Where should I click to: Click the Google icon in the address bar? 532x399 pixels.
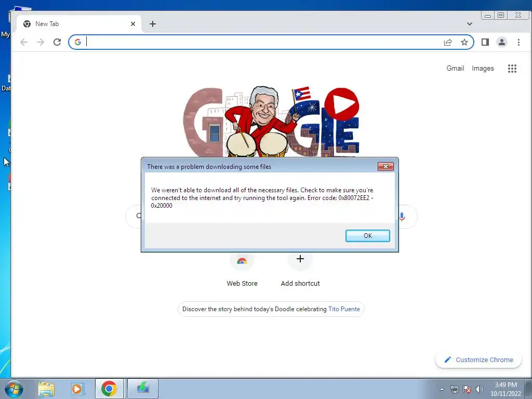[78, 42]
